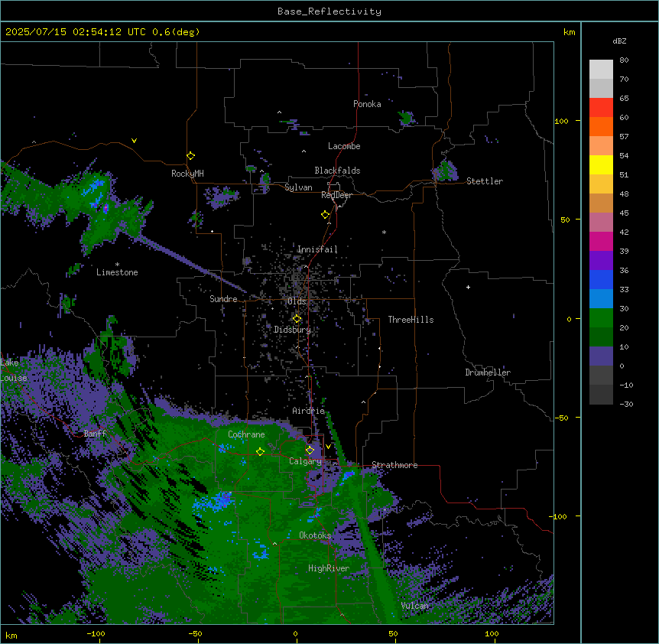Click the red 60-65 dBZ legend swatch
659x644 pixels.
601,107
